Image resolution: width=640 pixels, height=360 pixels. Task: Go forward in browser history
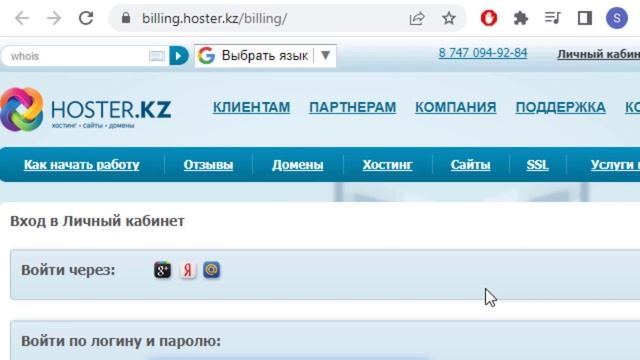[53, 18]
